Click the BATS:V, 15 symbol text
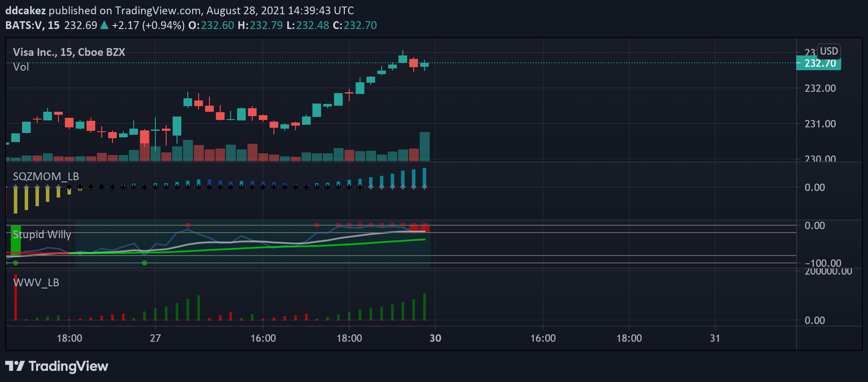 [32, 25]
